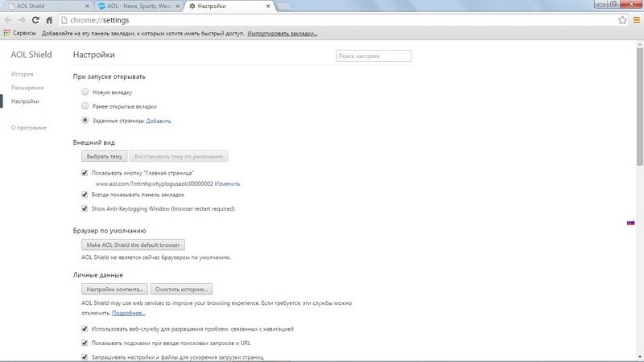Select the Ранее открытые вкладки radio button
Screen dimensions: 644x362
(85, 106)
